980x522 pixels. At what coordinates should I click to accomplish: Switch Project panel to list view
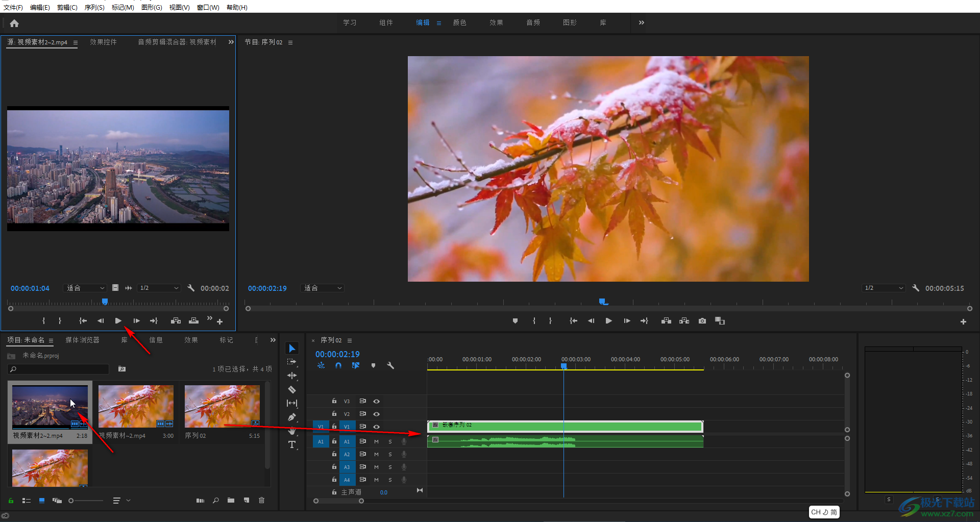[27, 501]
